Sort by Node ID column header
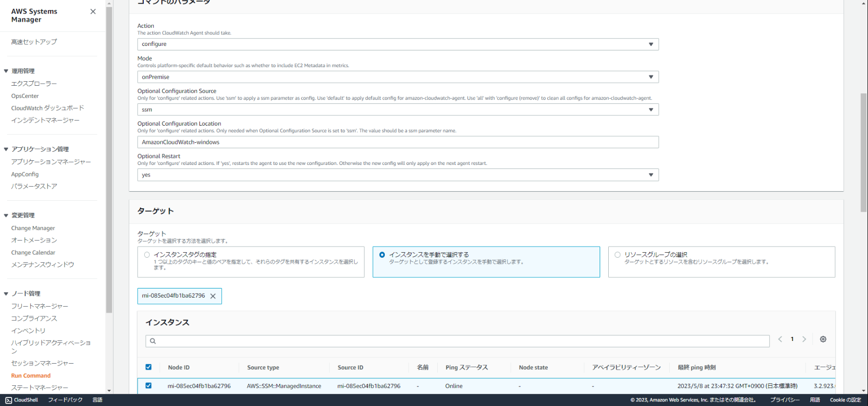 [x=179, y=368]
